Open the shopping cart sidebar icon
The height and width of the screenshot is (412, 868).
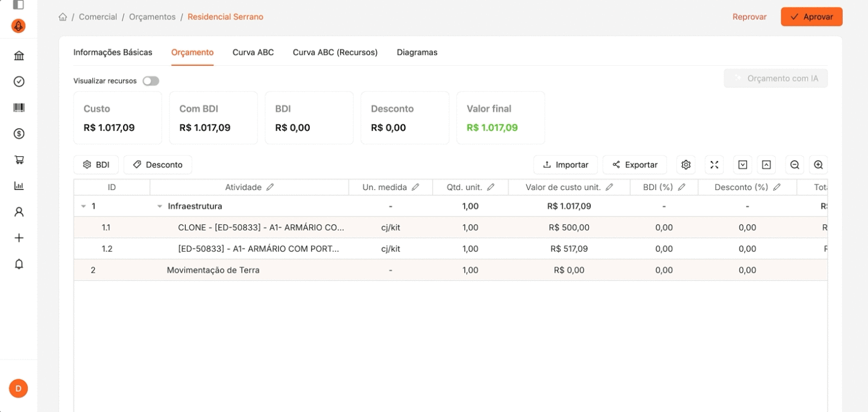coord(19,160)
